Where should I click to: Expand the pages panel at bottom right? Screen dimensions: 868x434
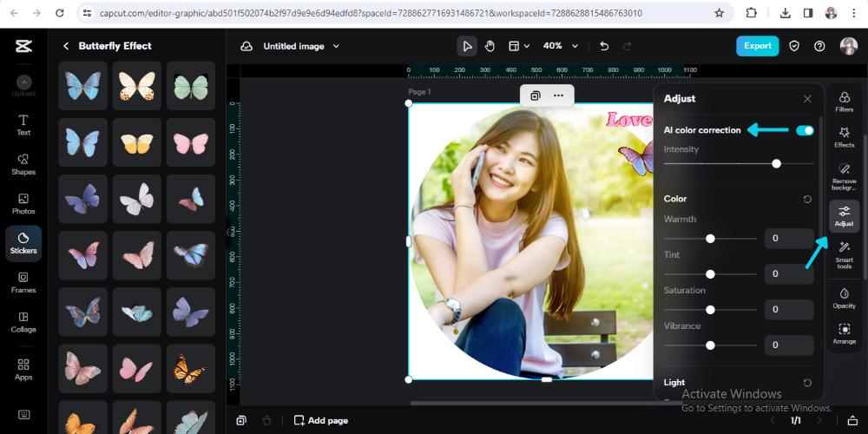853,421
